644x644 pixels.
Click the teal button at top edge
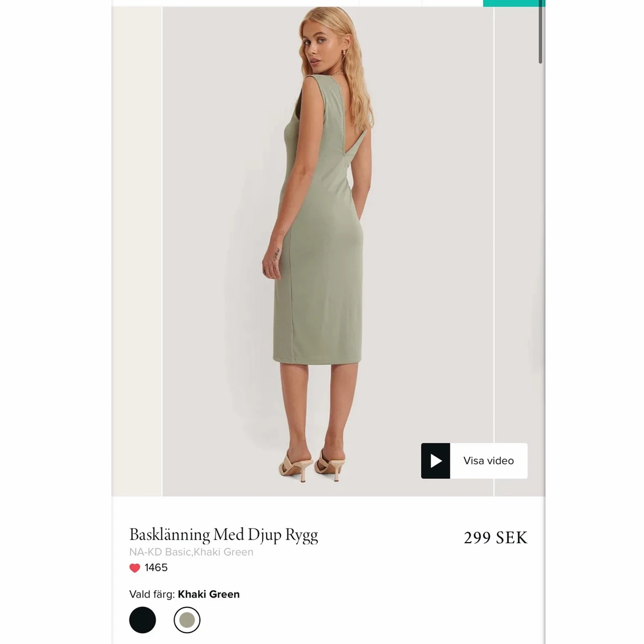[x=513, y=3]
